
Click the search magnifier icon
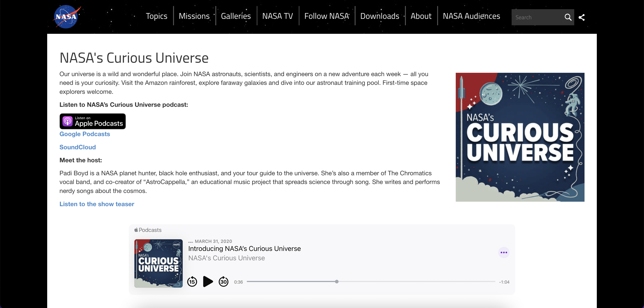tap(568, 17)
